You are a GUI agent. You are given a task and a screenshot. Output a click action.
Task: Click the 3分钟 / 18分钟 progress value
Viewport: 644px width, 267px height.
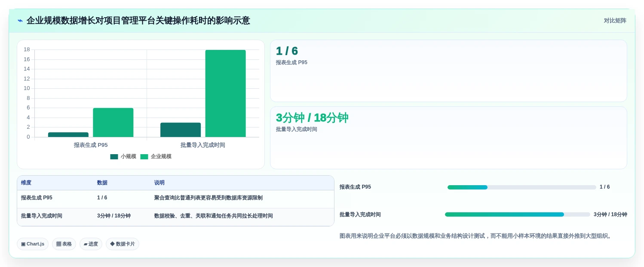tap(610, 214)
